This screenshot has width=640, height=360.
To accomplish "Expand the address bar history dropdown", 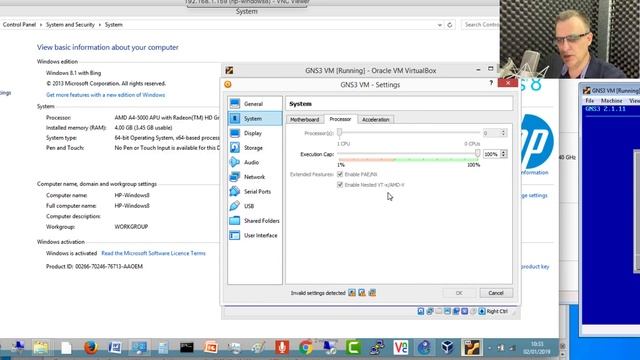I will pyautogui.click(x=440, y=25).
